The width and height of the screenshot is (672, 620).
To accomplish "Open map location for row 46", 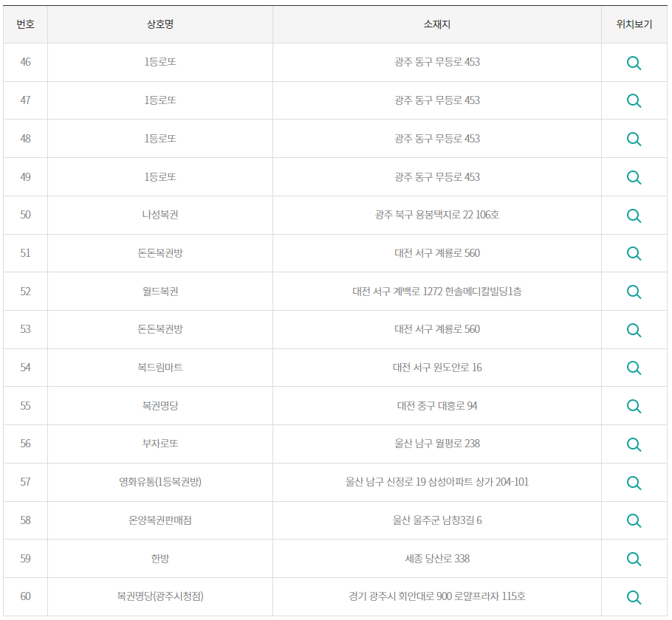I will 634,63.
